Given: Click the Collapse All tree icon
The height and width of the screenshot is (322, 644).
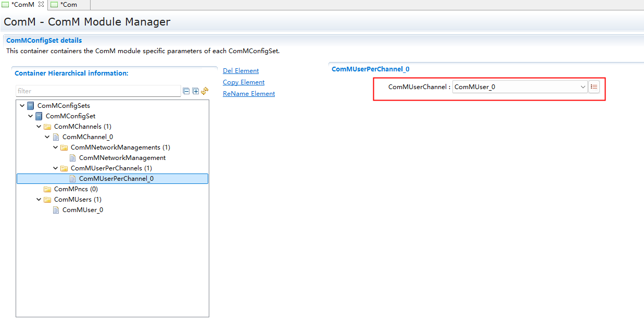Looking at the screenshot, I should click(186, 91).
